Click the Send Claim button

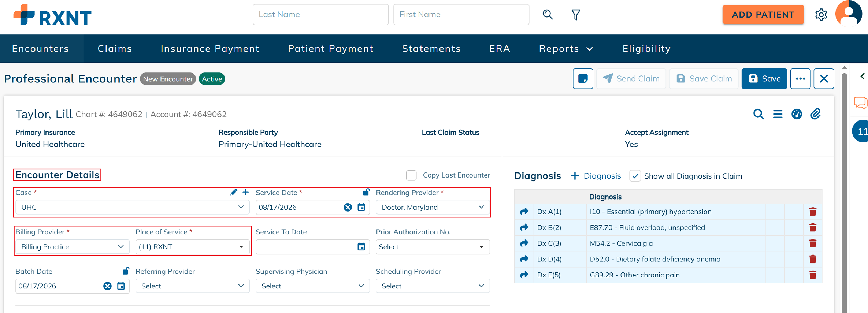coord(631,79)
